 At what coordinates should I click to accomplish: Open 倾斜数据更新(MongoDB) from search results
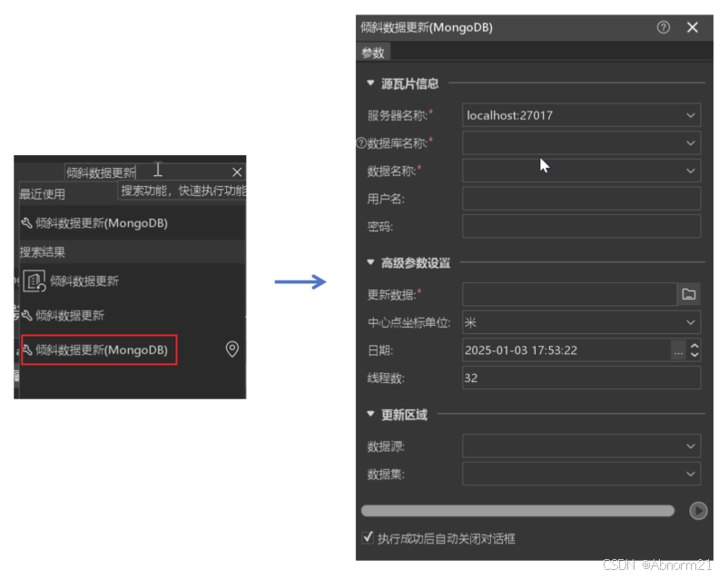point(99,349)
